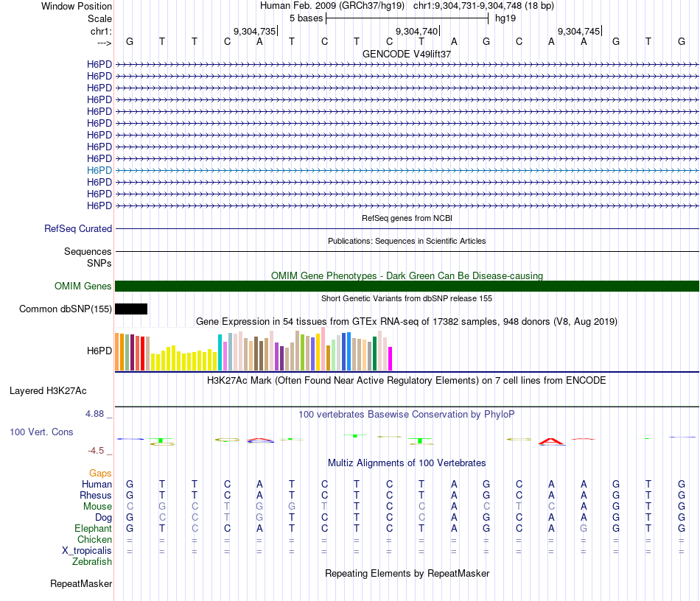
Task: Click 100 vertebrates Basewise Conservation by PhyloP title
Action: click(x=407, y=415)
